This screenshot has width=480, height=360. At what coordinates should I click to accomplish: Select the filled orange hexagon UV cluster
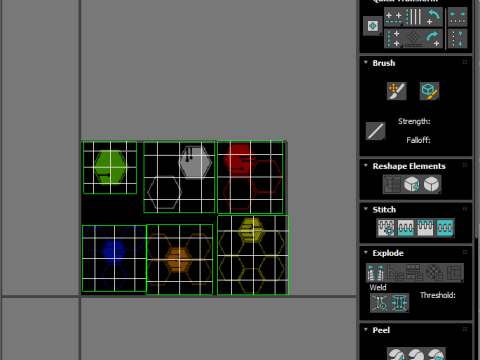(x=179, y=260)
